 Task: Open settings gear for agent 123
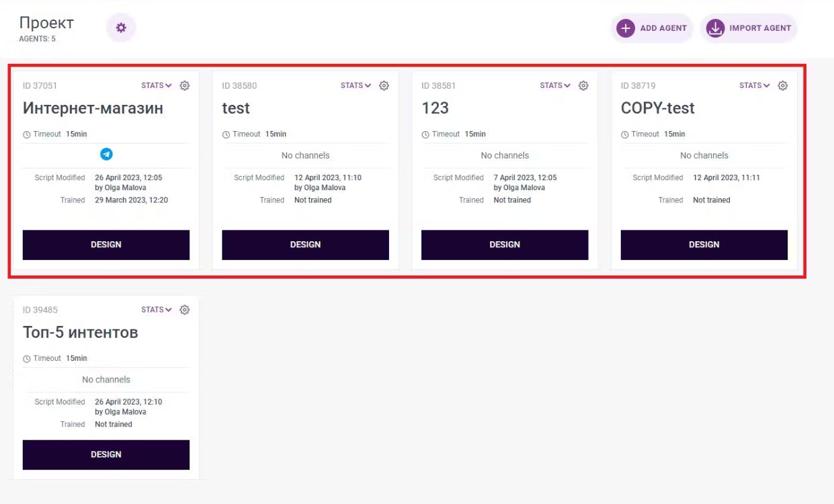point(583,85)
